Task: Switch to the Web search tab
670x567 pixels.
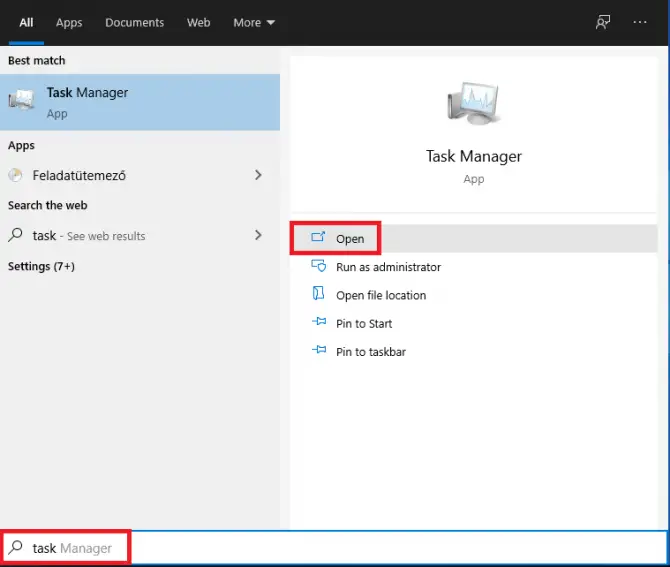Action: 198,22
